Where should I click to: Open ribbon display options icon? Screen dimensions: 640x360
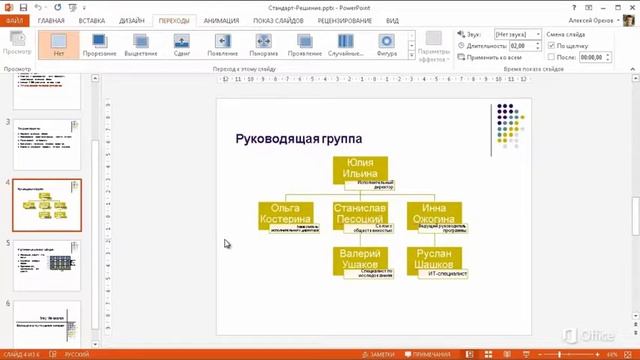point(589,7)
